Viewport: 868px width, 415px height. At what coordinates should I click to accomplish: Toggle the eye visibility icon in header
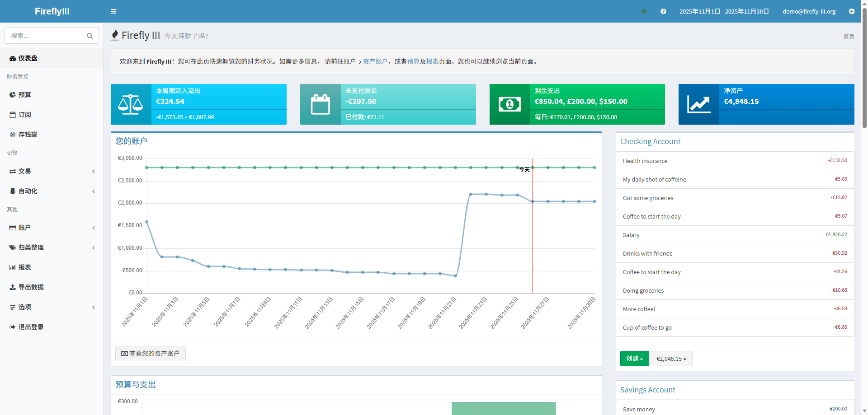tap(644, 11)
